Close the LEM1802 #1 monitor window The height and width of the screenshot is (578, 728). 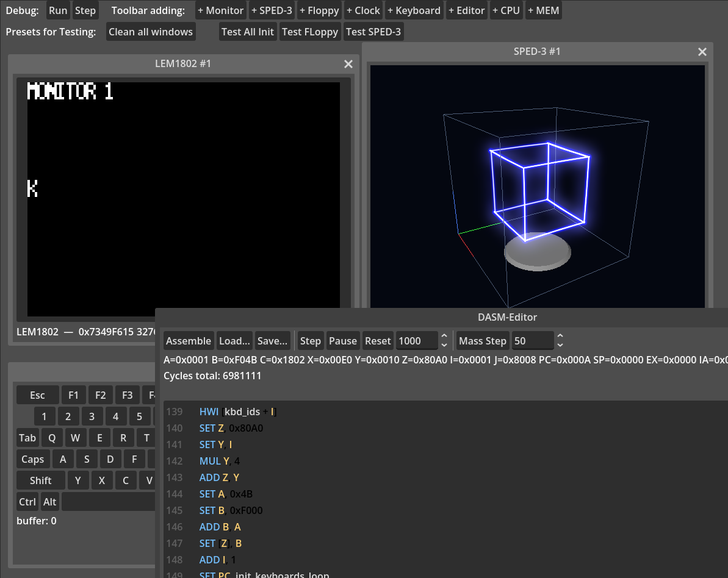point(348,64)
